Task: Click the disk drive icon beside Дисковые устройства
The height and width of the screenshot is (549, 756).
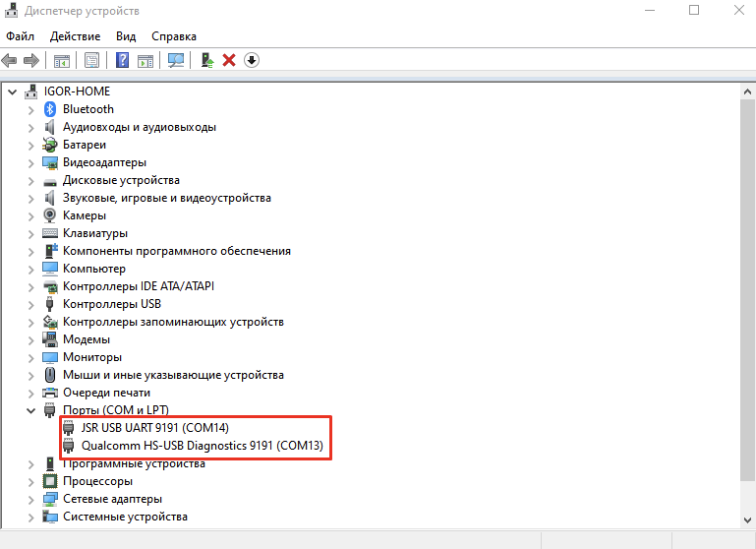Action: tap(50, 182)
